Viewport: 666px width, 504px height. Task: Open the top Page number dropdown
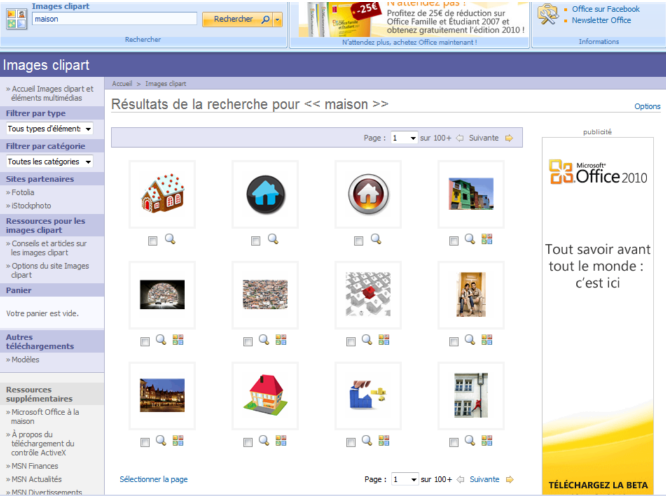pyautogui.click(x=404, y=138)
